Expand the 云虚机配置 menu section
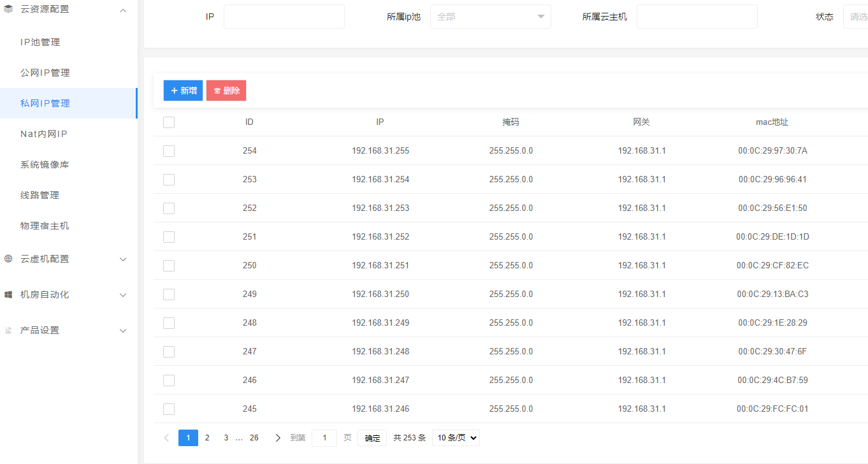The height and width of the screenshot is (464, 868). pyautogui.click(x=123, y=259)
